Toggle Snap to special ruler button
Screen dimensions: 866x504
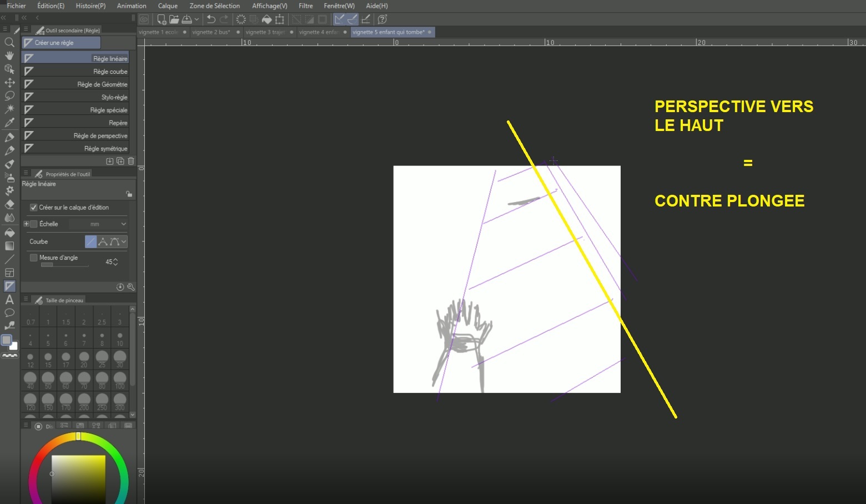[x=353, y=19]
